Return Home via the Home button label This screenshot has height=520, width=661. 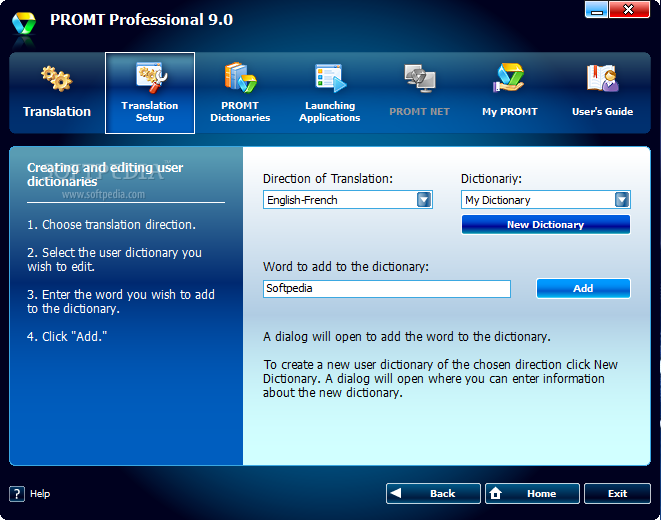pos(541,493)
